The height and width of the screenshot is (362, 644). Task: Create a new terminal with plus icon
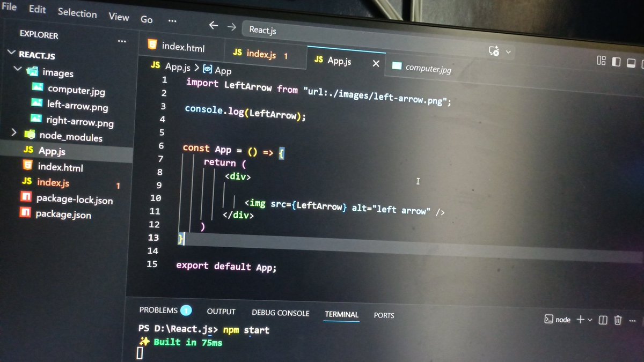pos(580,320)
